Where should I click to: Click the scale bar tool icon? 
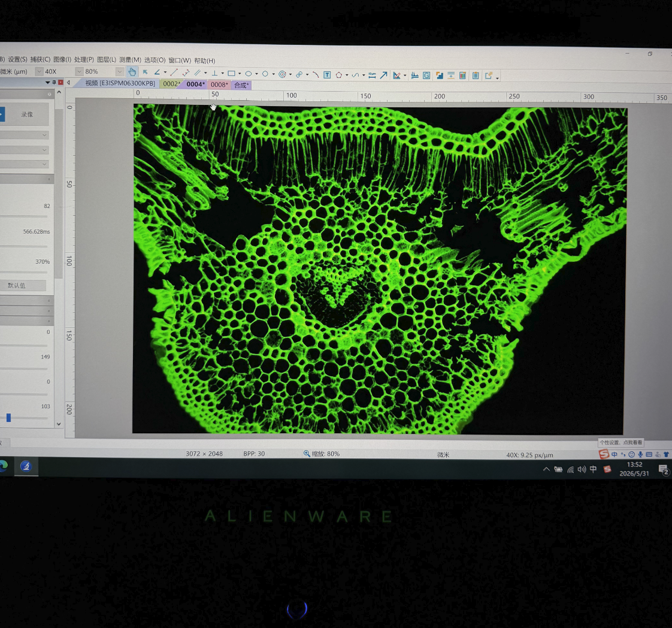point(372,76)
